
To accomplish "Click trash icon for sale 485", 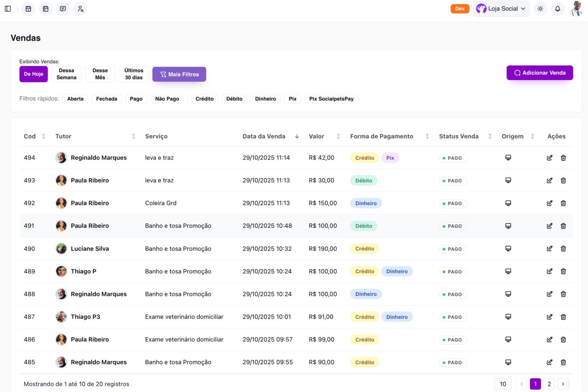I will tap(563, 362).
